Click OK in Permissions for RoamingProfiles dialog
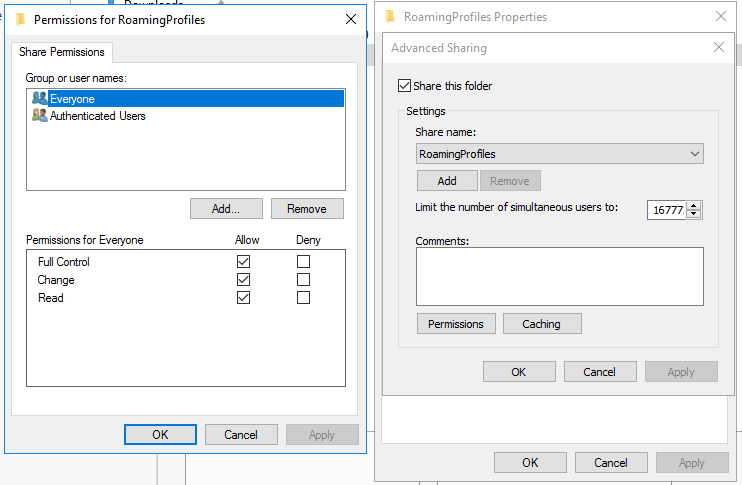 click(x=160, y=434)
